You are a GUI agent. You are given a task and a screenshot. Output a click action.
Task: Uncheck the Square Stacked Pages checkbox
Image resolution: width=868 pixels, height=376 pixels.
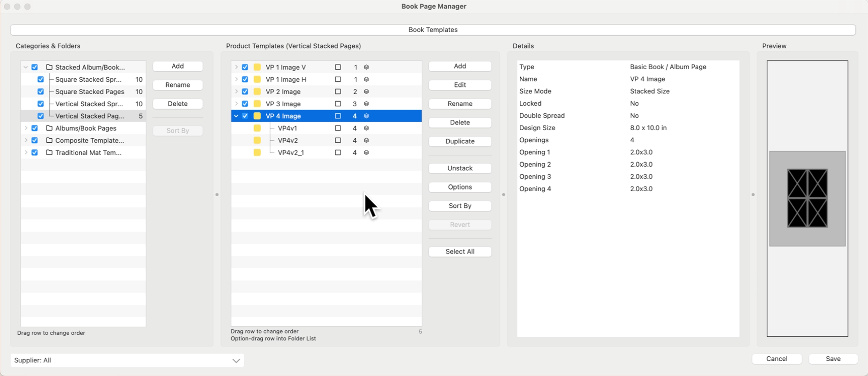pos(41,91)
